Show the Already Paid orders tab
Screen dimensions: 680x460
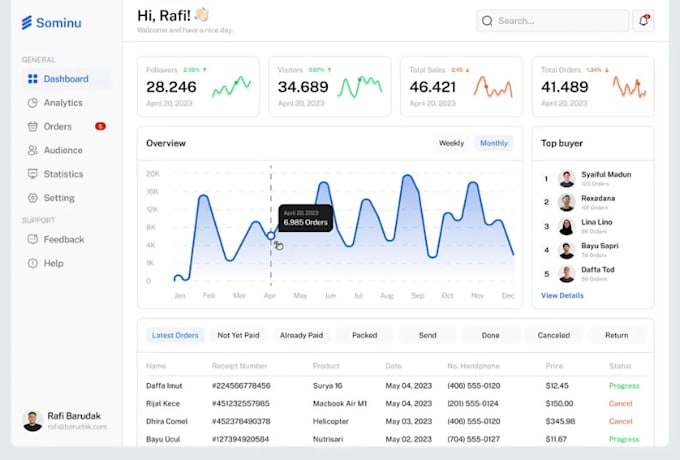pyautogui.click(x=301, y=336)
